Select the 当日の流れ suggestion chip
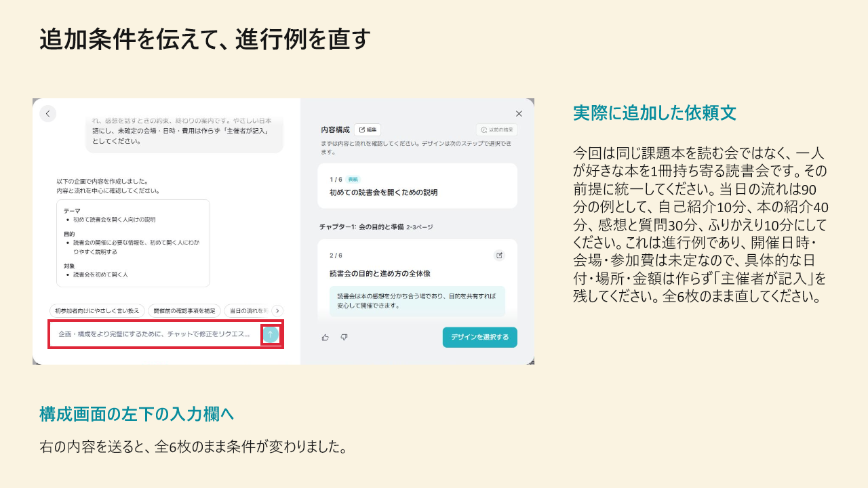The width and height of the screenshot is (868, 488). tap(247, 310)
